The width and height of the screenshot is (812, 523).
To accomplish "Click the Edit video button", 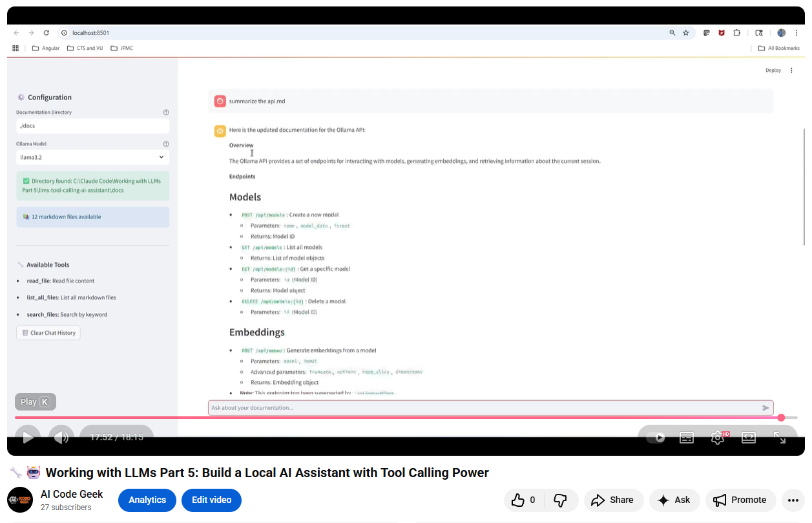I will point(211,500).
